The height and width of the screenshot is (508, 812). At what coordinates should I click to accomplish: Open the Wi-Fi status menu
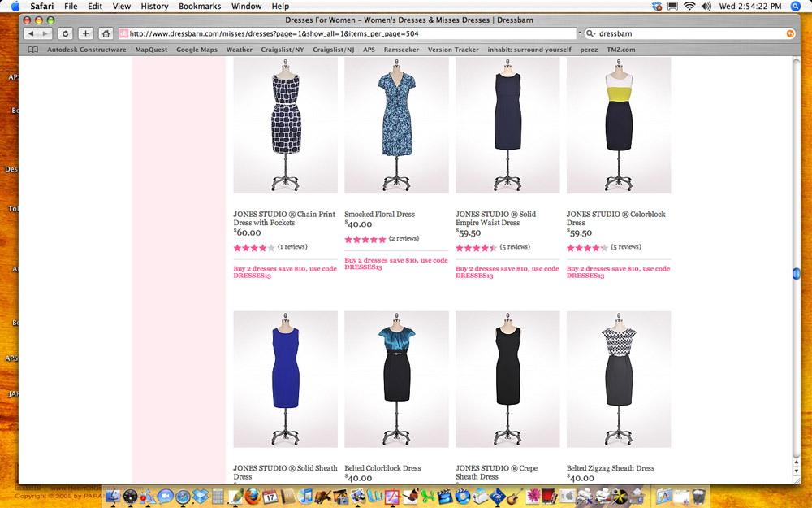(689, 7)
